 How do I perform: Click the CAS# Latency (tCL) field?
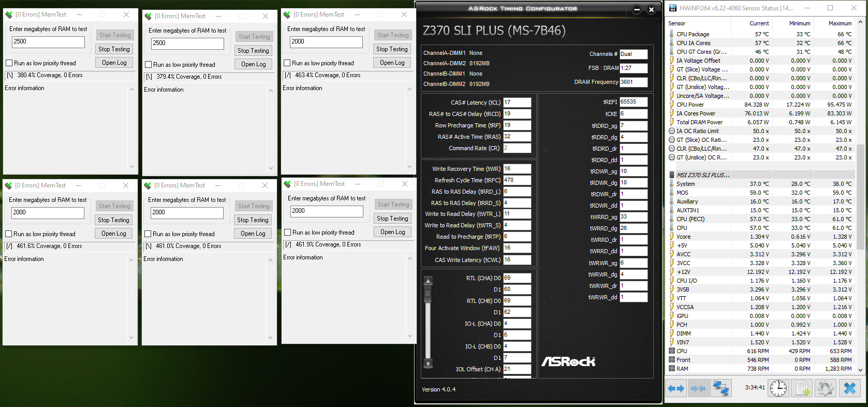pos(517,103)
